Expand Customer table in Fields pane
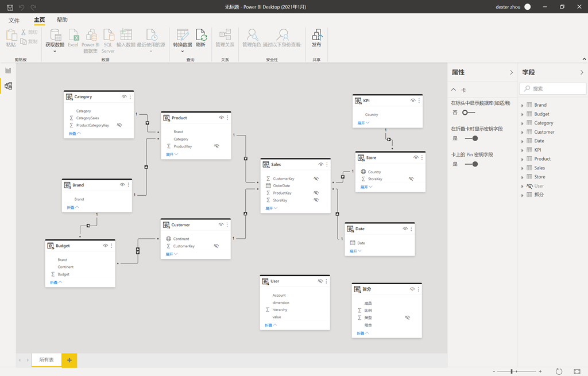 (523, 133)
